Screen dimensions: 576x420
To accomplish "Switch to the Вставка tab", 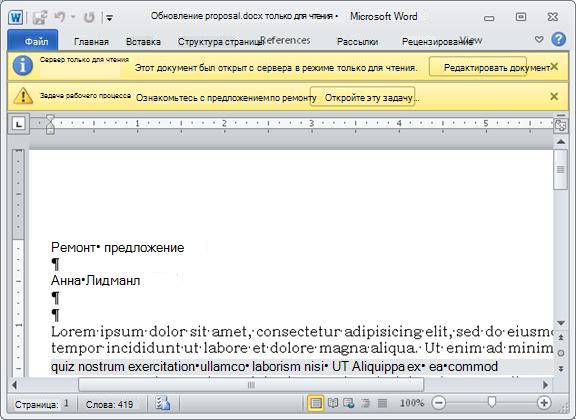I will tap(143, 42).
